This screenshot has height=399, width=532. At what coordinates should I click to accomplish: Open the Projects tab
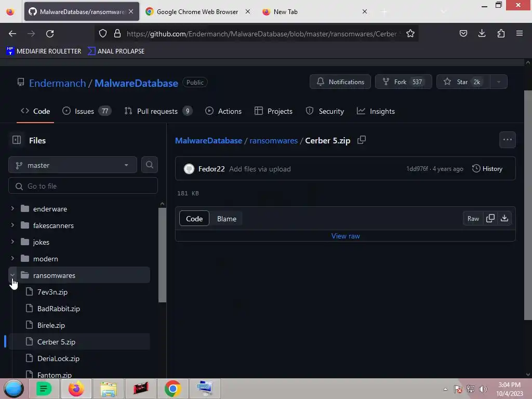click(273, 111)
